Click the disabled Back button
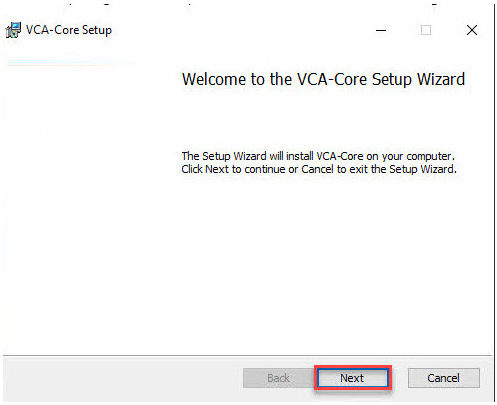This screenshot has width=497, height=405. click(x=278, y=378)
